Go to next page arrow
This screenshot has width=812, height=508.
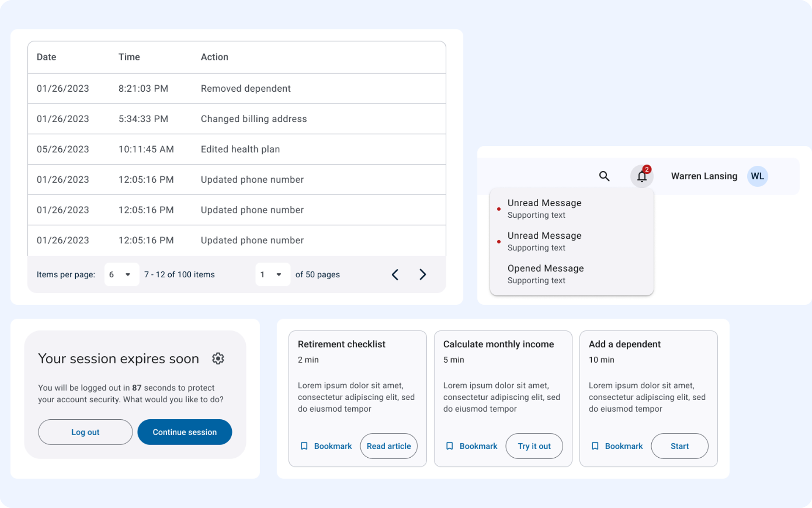coord(422,275)
